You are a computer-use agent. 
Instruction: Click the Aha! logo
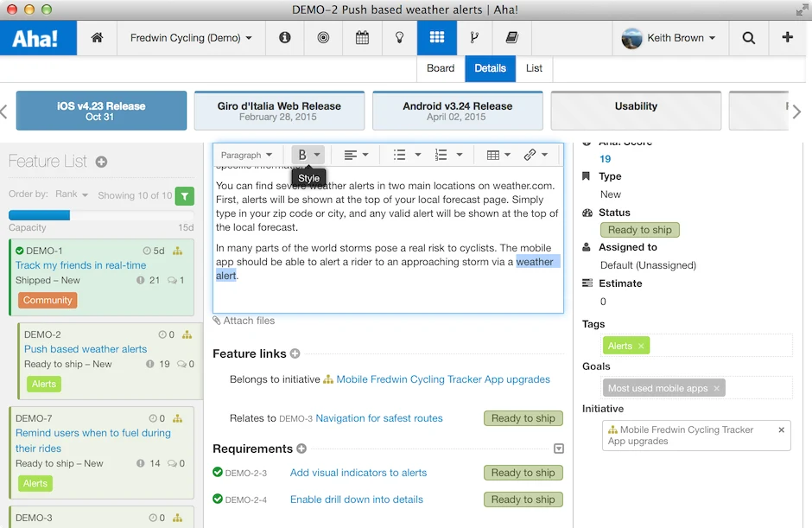tap(38, 38)
